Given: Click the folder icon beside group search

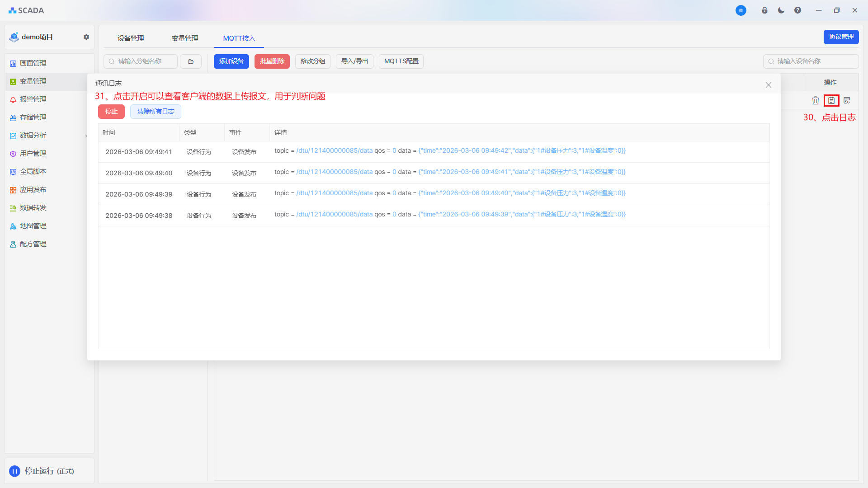Looking at the screenshot, I should click(x=191, y=61).
